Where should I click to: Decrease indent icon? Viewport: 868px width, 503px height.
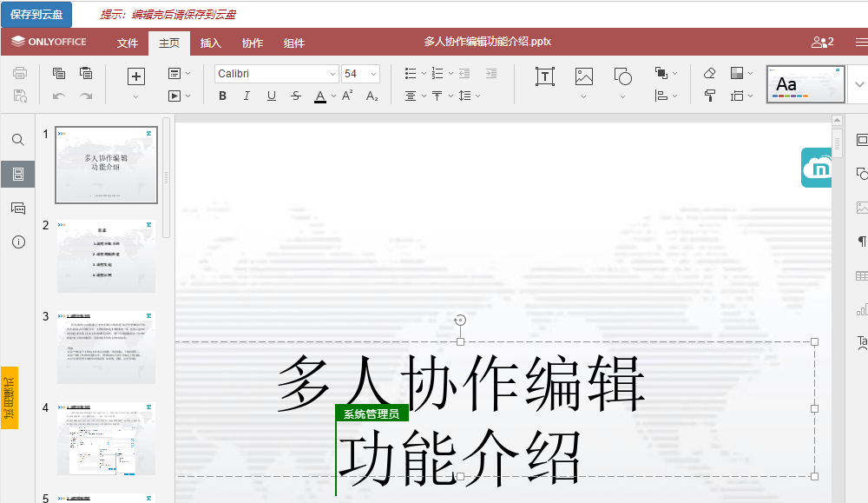(464, 73)
